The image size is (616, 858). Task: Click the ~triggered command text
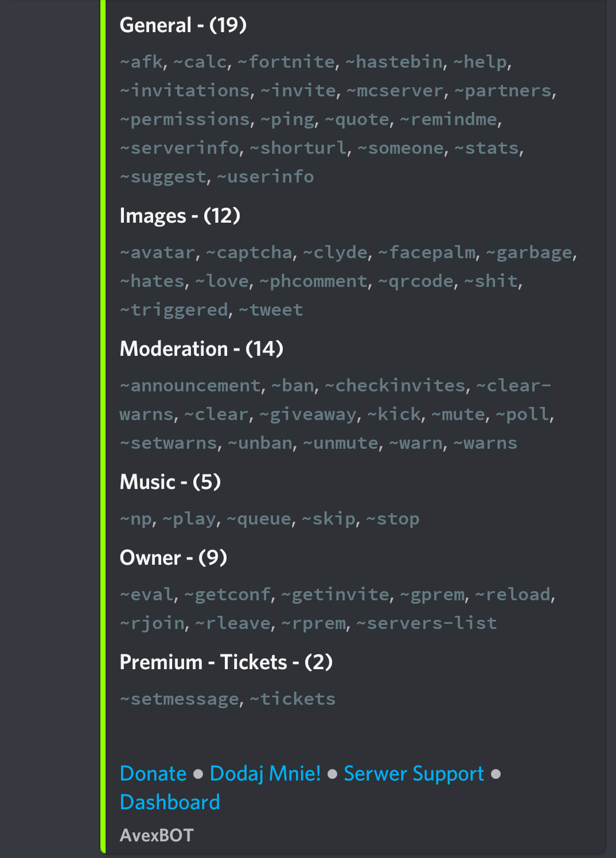click(174, 310)
